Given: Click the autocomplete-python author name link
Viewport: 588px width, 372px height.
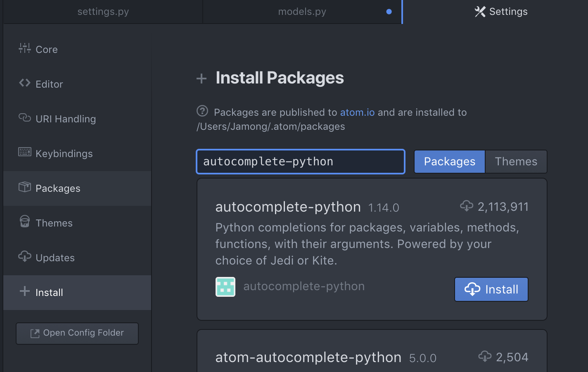Looking at the screenshot, I should (x=304, y=286).
